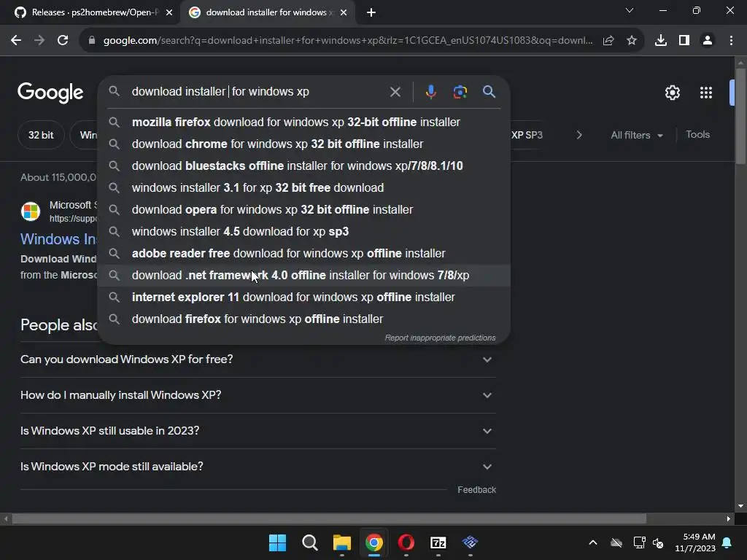Screen dimensions: 747x560
Task: Open the tab search chevron in title bar
Action: (630, 10)
